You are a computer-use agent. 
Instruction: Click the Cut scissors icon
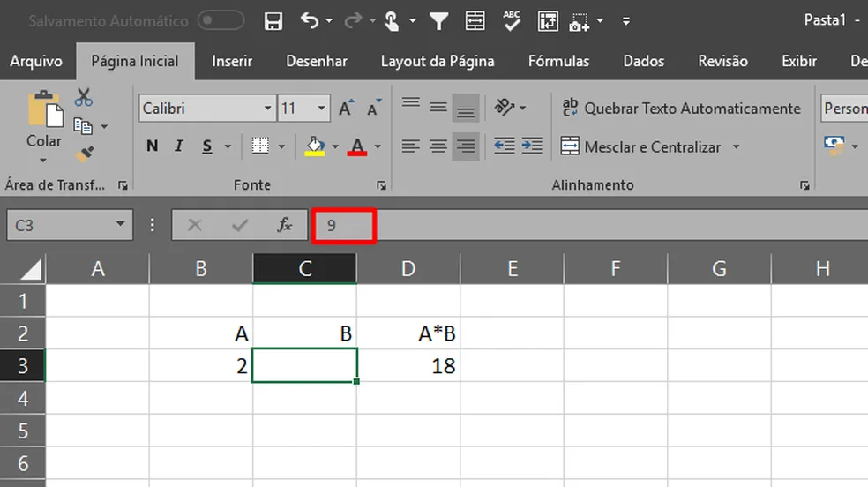(x=84, y=97)
